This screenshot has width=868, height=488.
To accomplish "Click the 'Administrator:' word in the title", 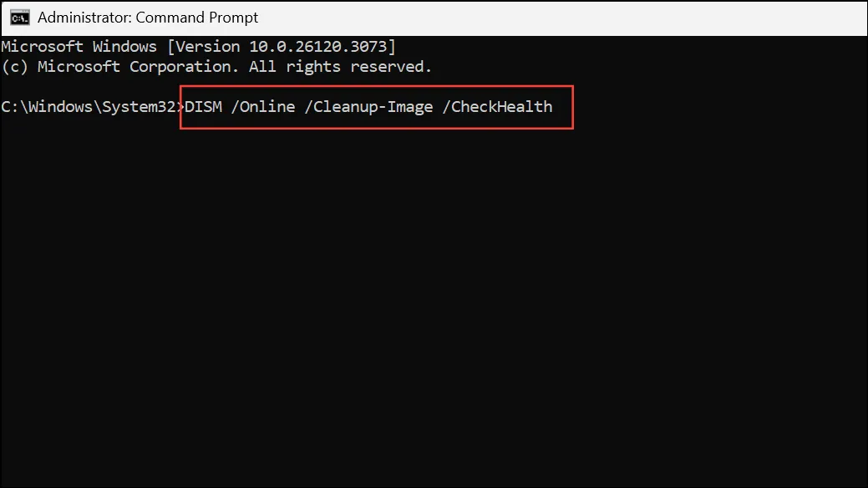I will 84,18.
